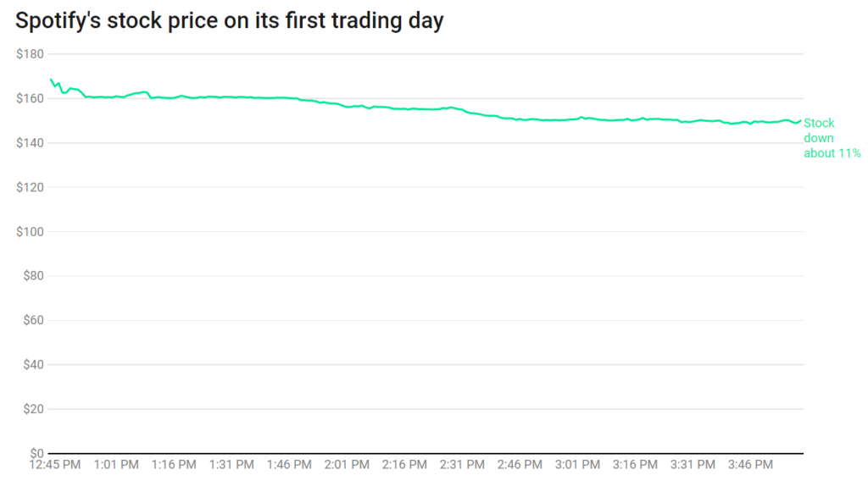868x481 pixels.
Task: Click the $40 y-axis label
Action: [x=32, y=365]
